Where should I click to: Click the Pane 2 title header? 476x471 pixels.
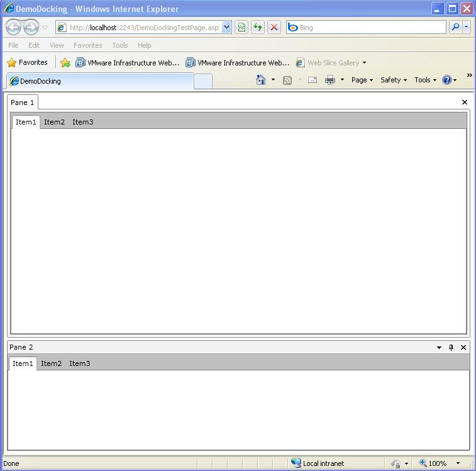(x=21, y=347)
